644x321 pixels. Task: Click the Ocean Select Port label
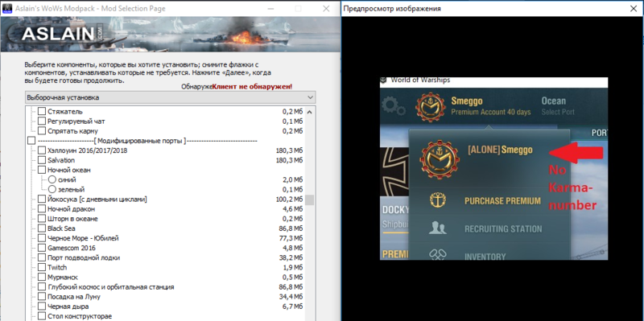[x=557, y=105]
